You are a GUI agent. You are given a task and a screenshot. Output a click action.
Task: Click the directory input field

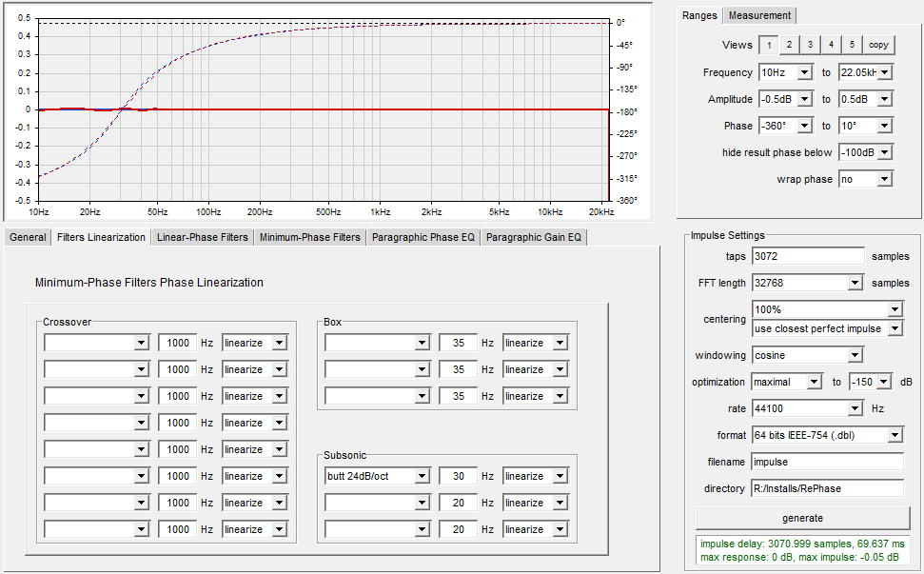point(827,488)
